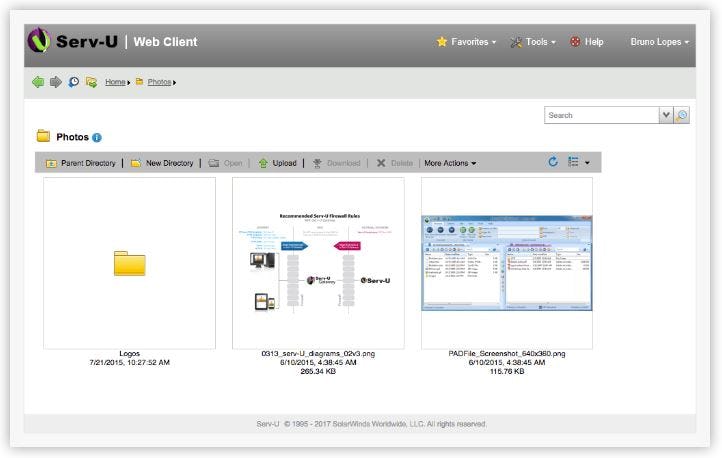
Task: Click the gray forward arrow icon
Action: (x=56, y=82)
